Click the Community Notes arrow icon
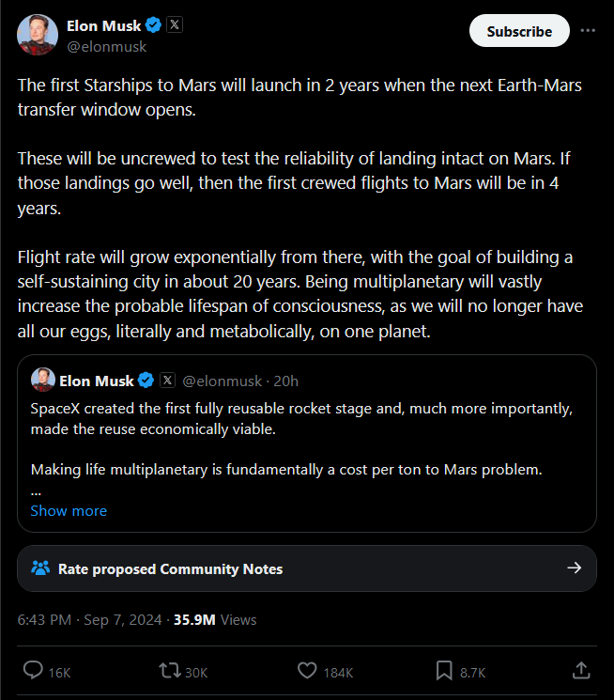The height and width of the screenshot is (700, 614). coord(575,568)
